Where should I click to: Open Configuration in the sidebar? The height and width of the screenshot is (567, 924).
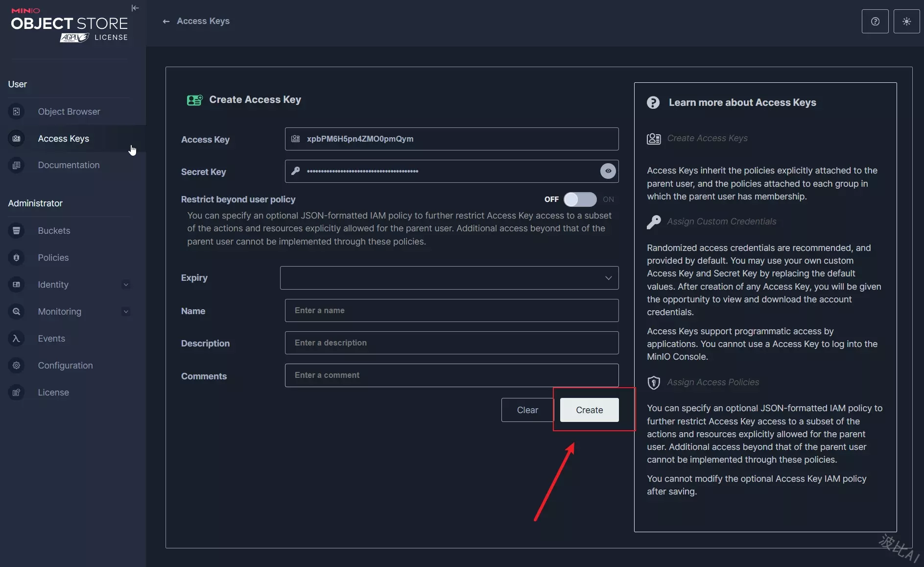pos(65,366)
